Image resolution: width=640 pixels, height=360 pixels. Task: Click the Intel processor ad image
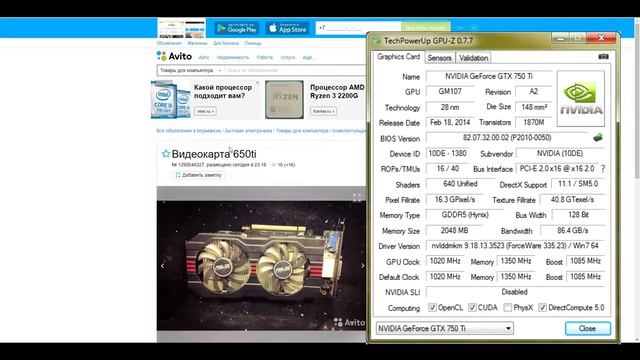tap(171, 100)
